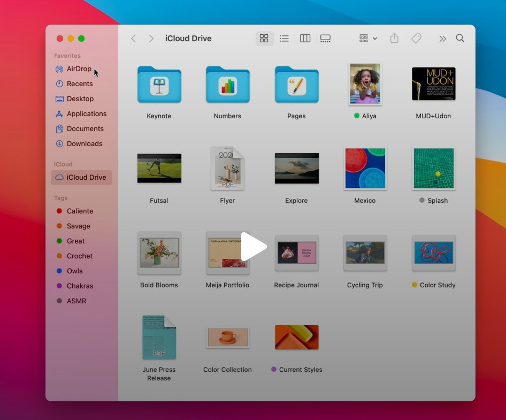Select the Numbers folder icon

click(227, 85)
